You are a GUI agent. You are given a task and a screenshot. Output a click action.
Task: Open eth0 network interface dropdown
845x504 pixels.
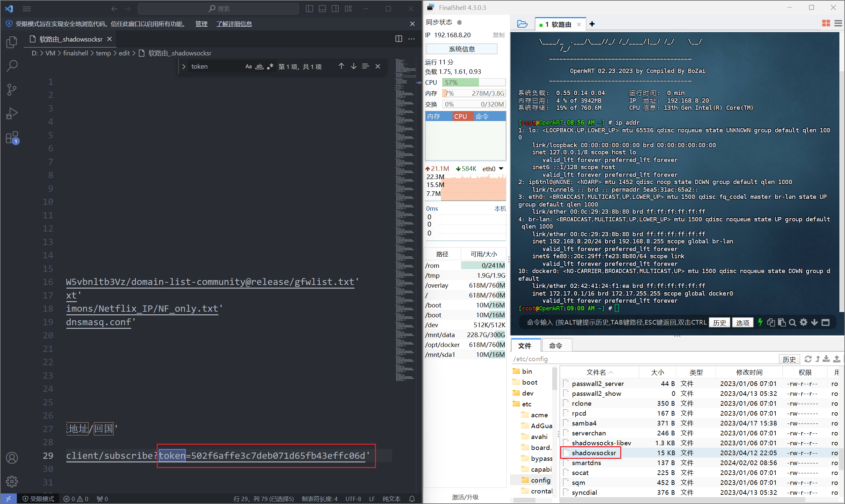pyautogui.click(x=501, y=169)
